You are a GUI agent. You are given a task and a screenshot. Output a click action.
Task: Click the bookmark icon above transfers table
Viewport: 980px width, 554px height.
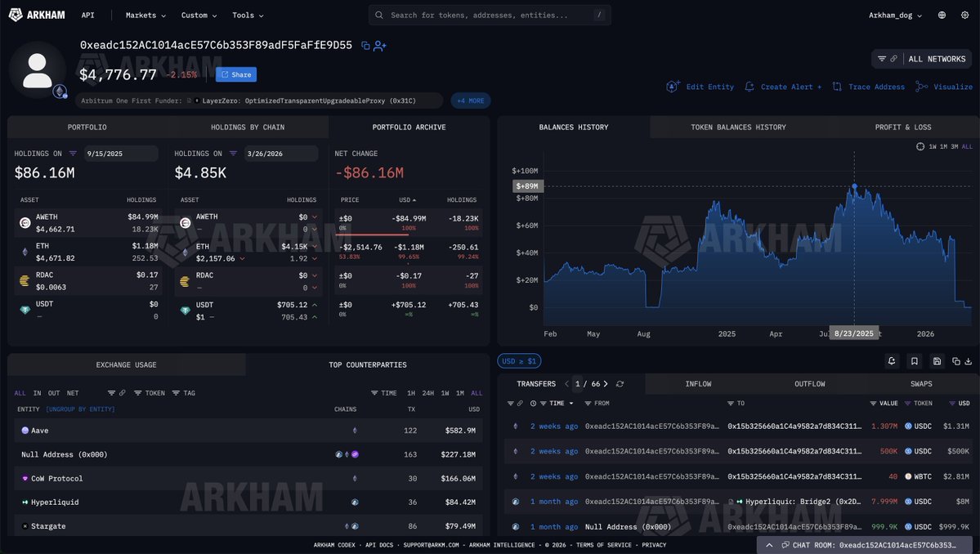[x=915, y=361]
